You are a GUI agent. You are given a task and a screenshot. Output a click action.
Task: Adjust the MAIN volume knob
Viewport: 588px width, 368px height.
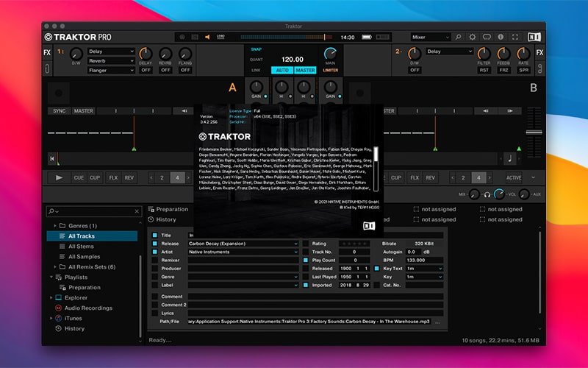tap(330, 54)
